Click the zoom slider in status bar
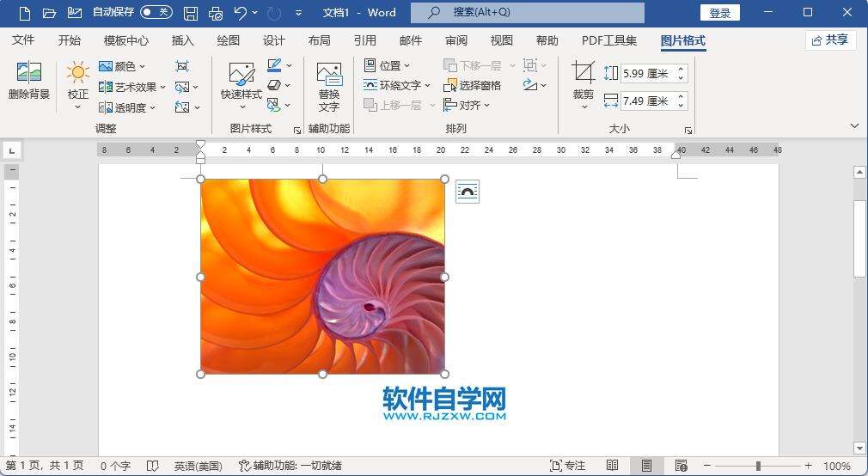The image size is (868, 476). (x=758, y=466)
